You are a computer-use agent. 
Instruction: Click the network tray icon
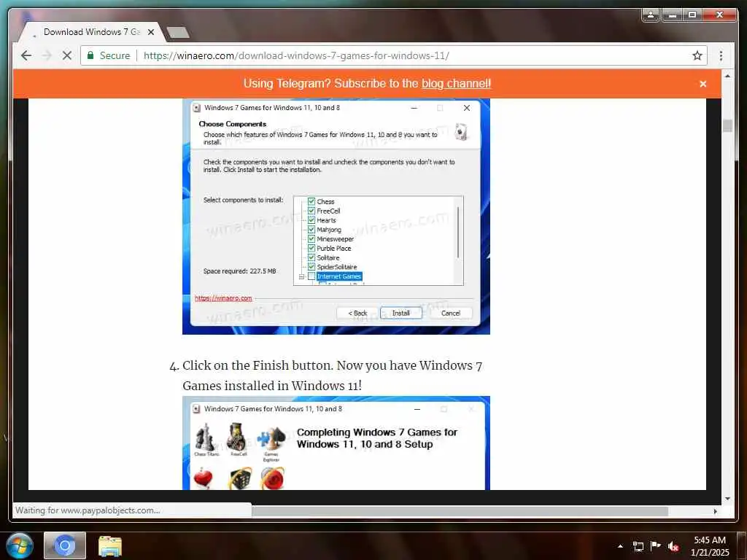pyautogui.click(x=638, y=546)
